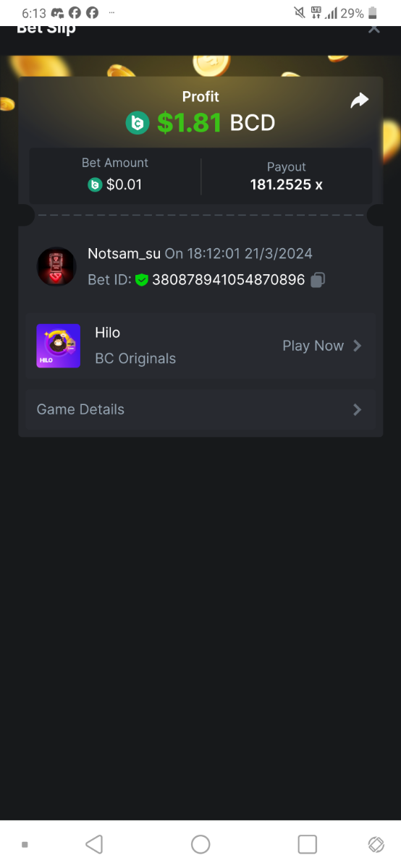Expand the Game Details row
The height and width of the screenshot is (868, 401).
coord(200,409)
